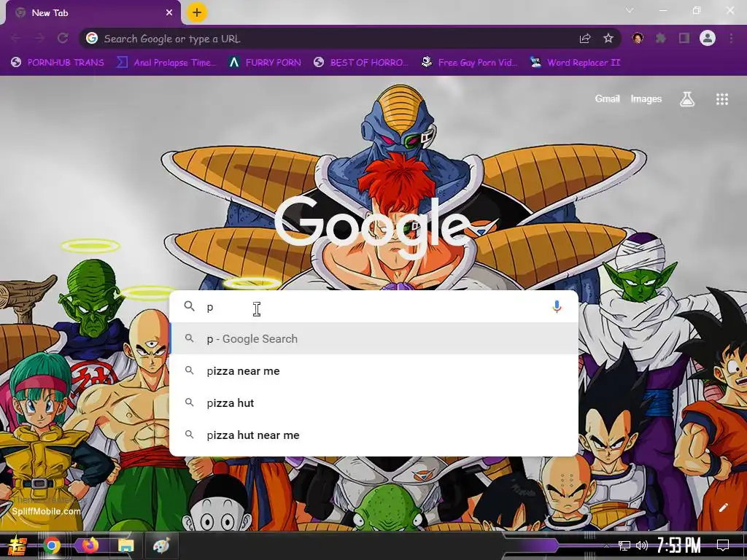The image size is (747, 560).
Task: Open the BEST OF HORRO... bookmark
Action: coord(362,63)
